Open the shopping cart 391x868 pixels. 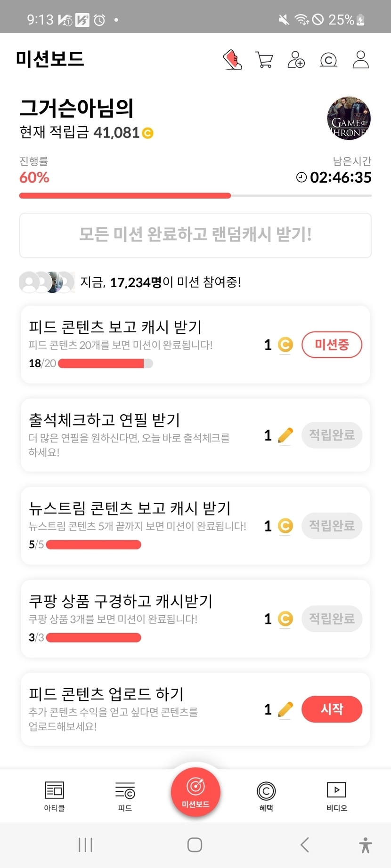pos(264,60)
